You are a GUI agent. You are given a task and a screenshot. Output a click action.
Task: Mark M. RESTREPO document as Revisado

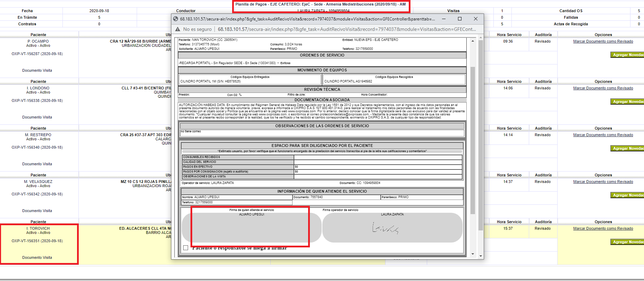point(603,135)
